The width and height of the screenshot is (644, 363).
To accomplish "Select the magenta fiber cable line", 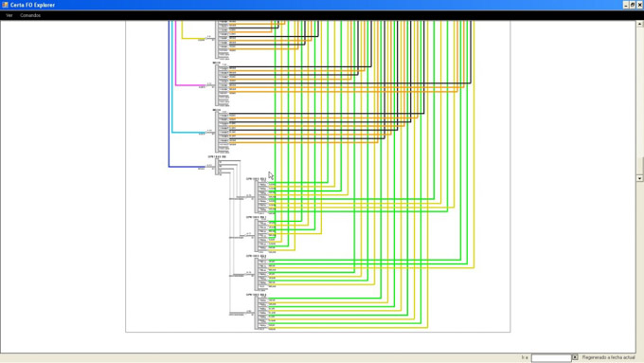I will point(176,53).
